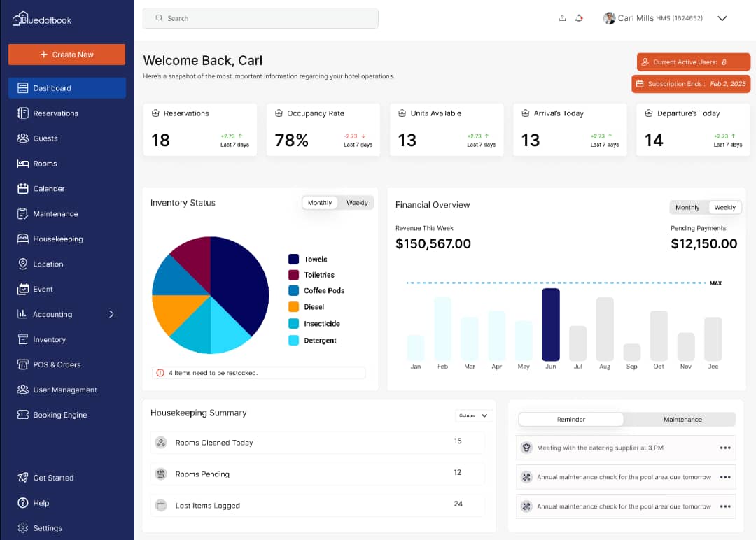The image size is (756, 540).
Task: Open Inventory page label in sidebar
Action: coord(49,340)
